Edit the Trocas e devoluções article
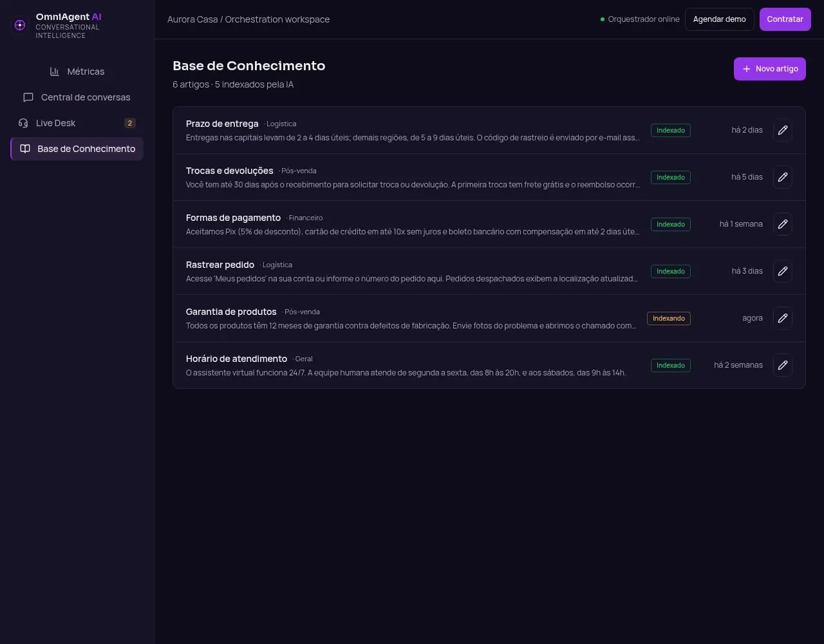 point(783,177)
